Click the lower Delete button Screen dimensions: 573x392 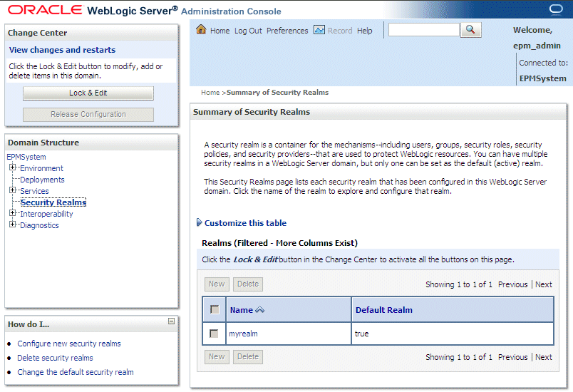tap(248, 356)
